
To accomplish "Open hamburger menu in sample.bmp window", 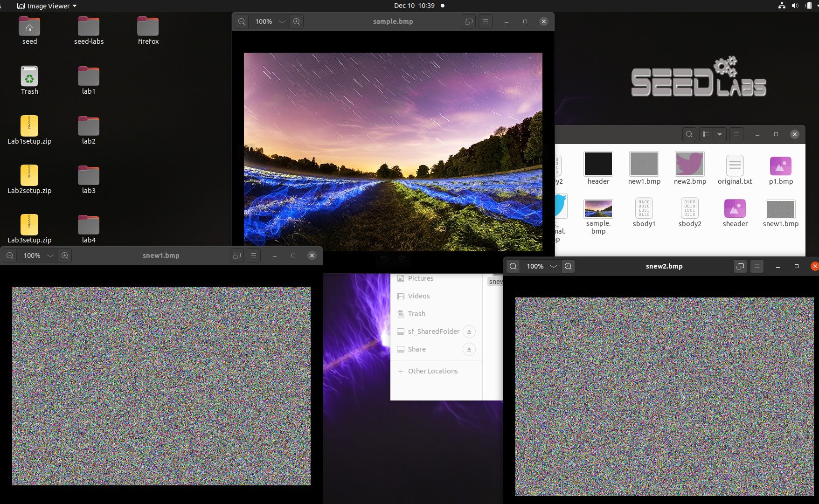I will coord(486,21).
